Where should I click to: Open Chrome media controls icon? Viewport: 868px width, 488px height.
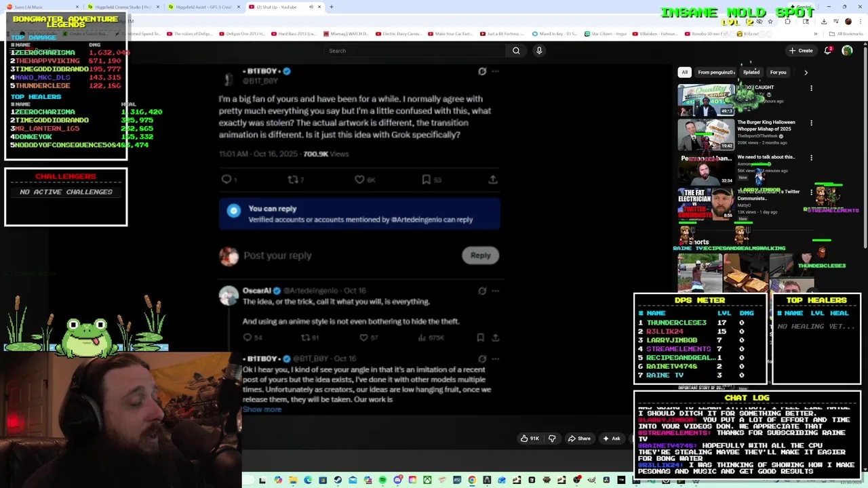[835, 22]
